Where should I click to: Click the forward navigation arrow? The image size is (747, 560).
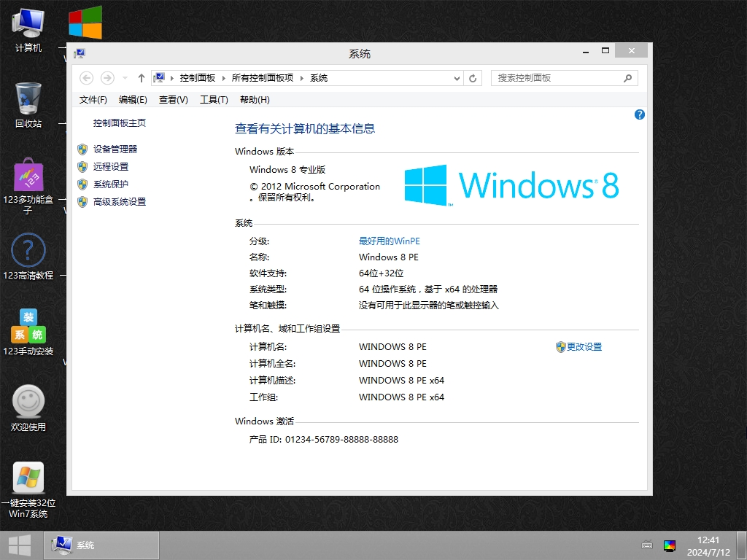coord(107,77)
